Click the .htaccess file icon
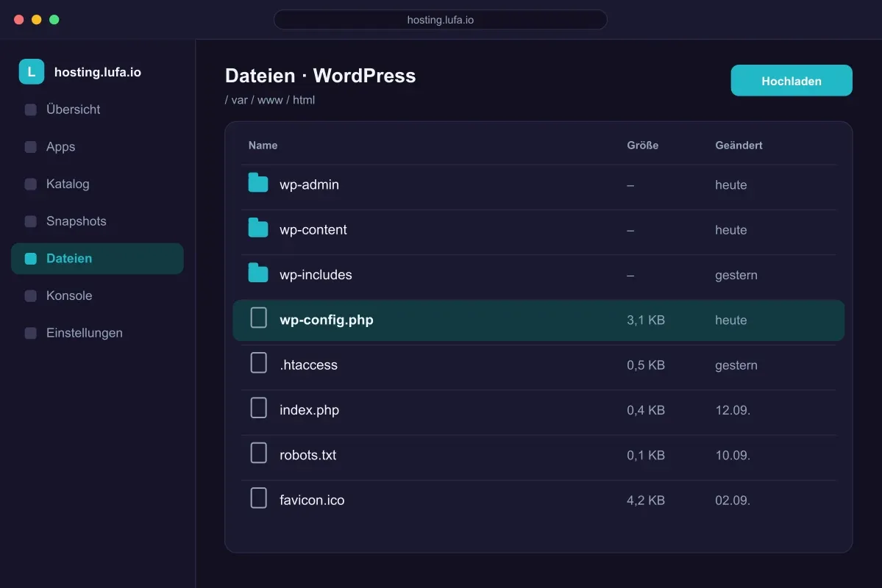Image resolution: width=882 pixels, height=588 pixels. [259, 362]
